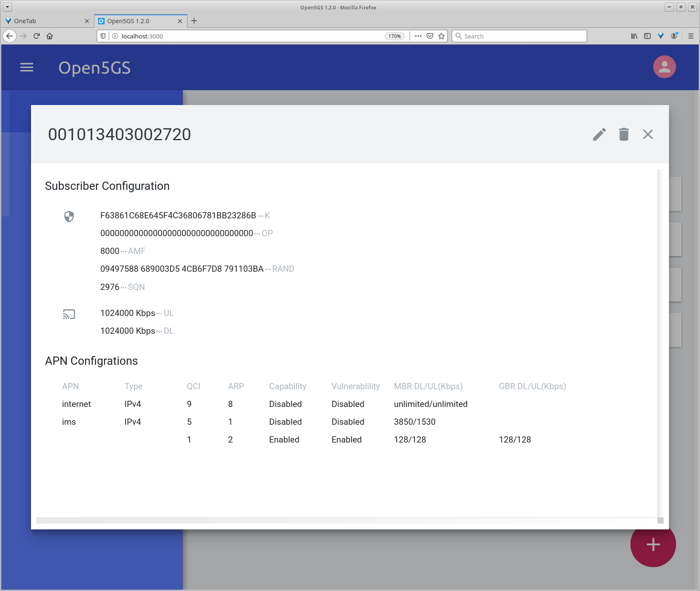Bookmark this page with the star
This screenshot has height=591, width=700.
(441, 36)
